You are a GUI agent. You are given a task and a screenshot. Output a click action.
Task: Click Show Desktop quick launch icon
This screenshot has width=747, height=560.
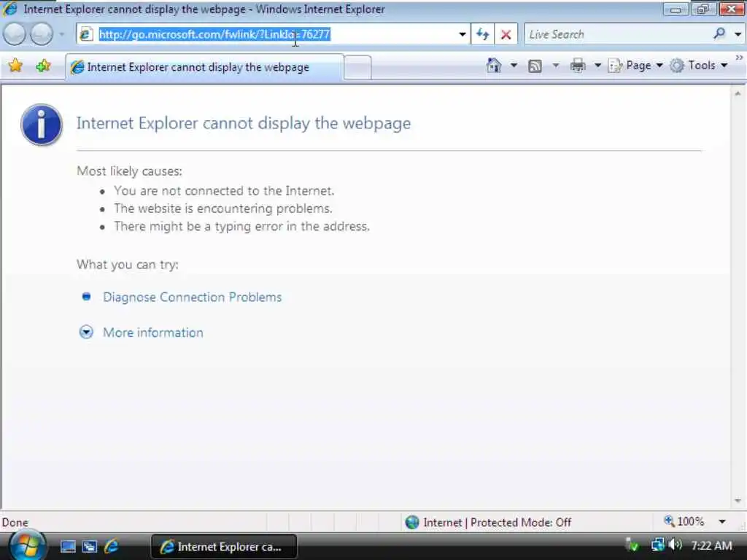pyautogui.click(x=68, y=547)
